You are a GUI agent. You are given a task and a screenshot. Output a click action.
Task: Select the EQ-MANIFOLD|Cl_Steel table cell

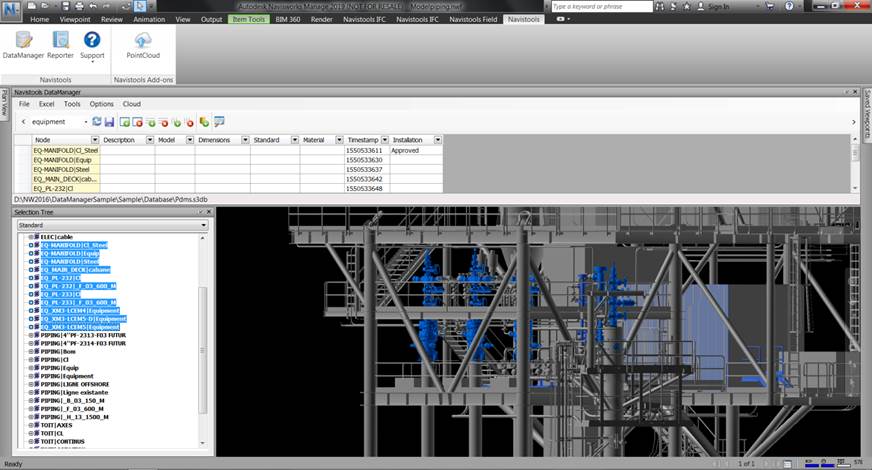tap(66, 151)
